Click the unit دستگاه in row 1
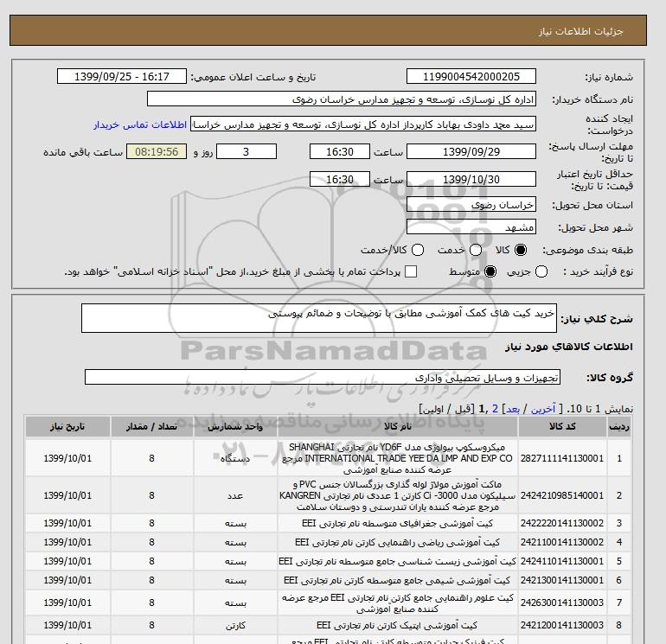 [235, 458]
